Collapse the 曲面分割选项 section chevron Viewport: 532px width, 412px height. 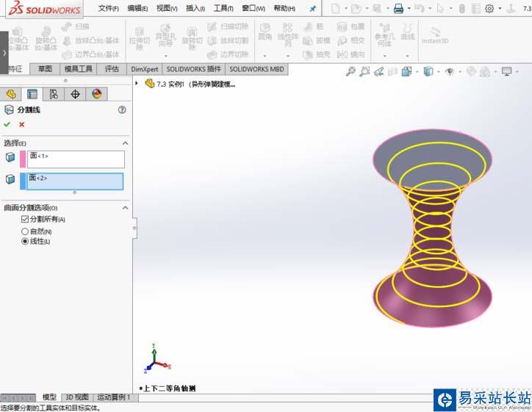pos(125,208)
